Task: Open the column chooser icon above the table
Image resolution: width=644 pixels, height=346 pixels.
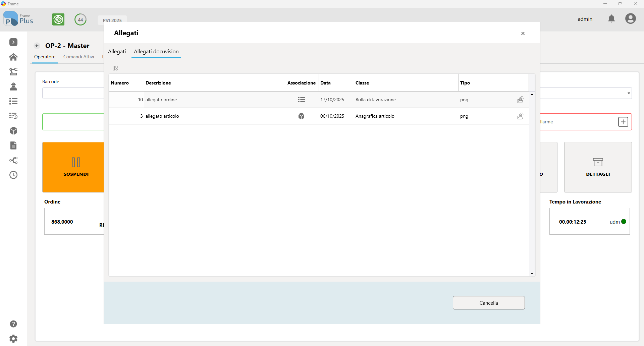Action: tap(115, 68)
